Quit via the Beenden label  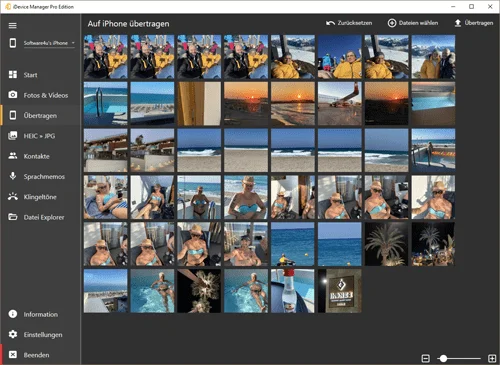click(x=36, y=355)
